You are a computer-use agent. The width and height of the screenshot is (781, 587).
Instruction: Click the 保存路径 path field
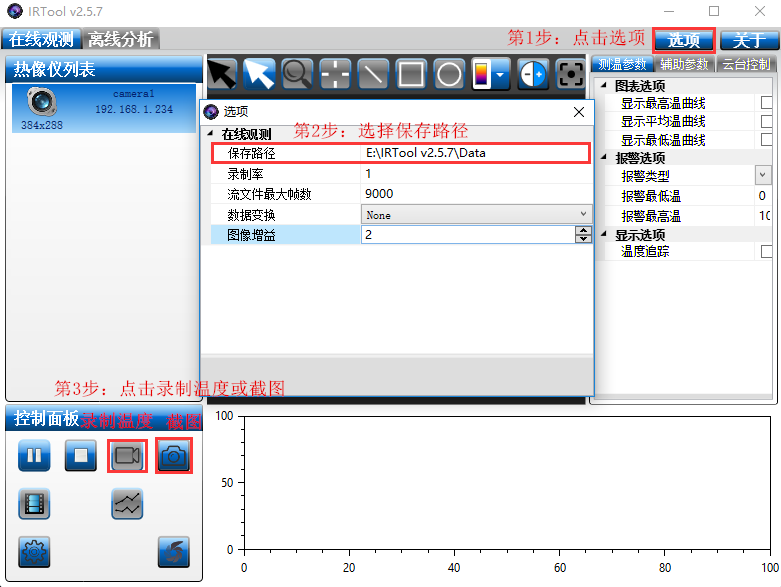[475, 154]
